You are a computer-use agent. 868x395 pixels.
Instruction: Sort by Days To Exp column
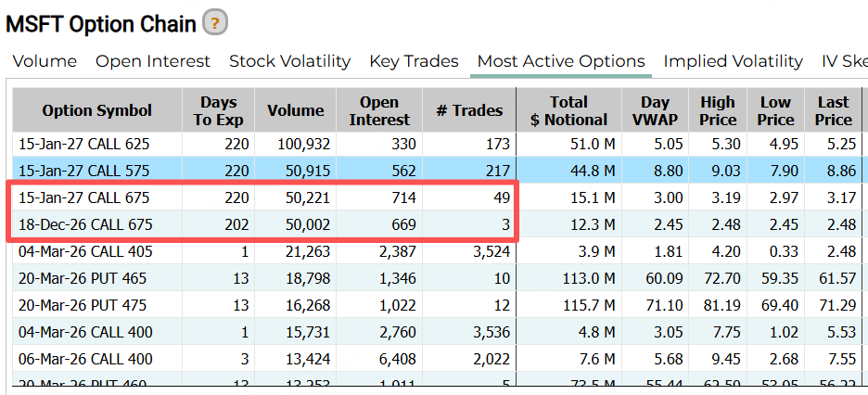(218, 111)
